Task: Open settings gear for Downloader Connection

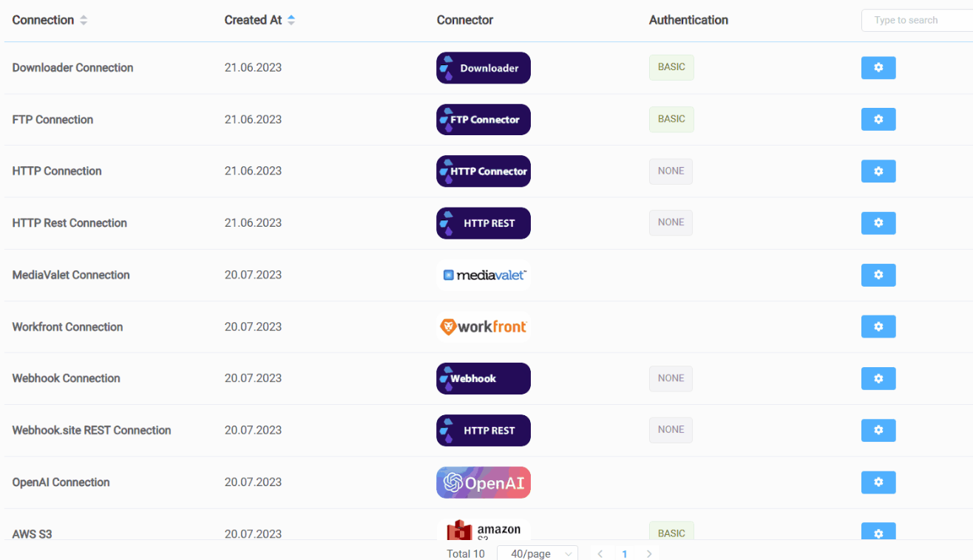Action: [878, 68]
